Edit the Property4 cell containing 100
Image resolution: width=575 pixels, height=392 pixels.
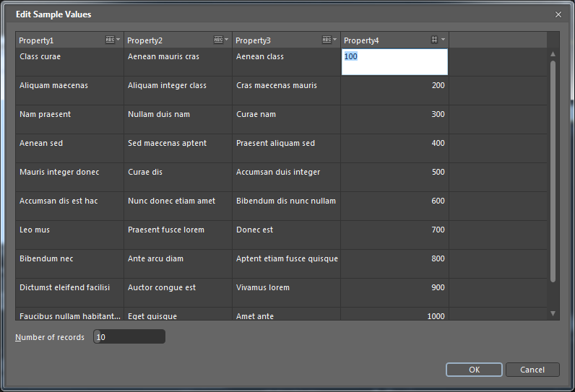coord(394,62)
